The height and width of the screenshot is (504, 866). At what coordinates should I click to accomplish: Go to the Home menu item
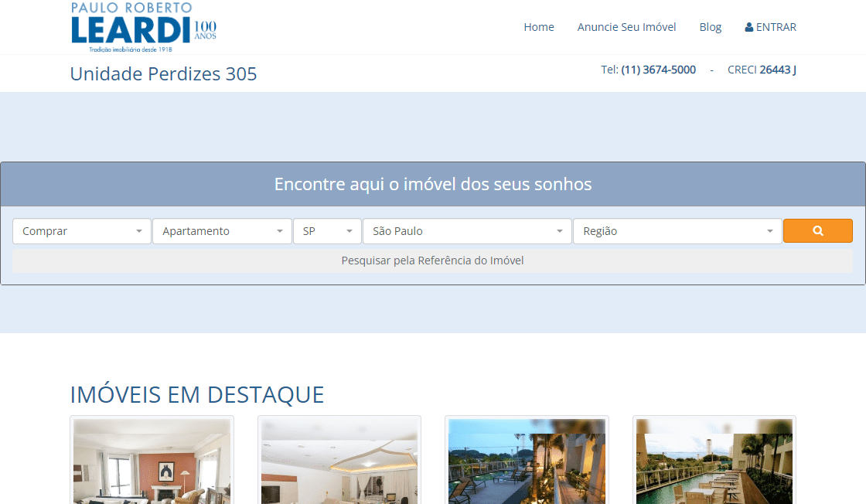(539, 27)
